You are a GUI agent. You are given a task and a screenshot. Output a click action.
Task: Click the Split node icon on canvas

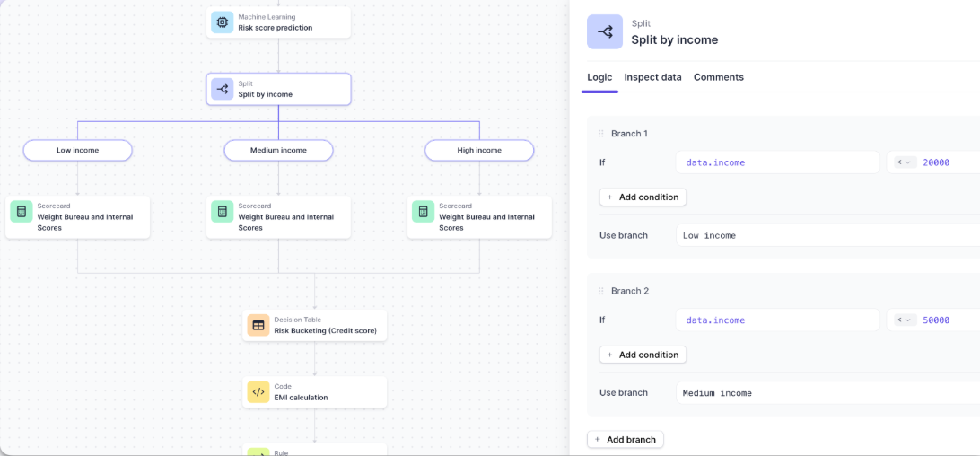222,89
